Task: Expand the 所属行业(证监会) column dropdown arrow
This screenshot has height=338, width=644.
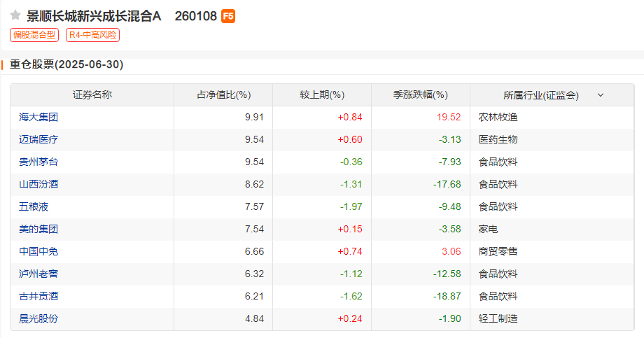Action: (601, 95)
